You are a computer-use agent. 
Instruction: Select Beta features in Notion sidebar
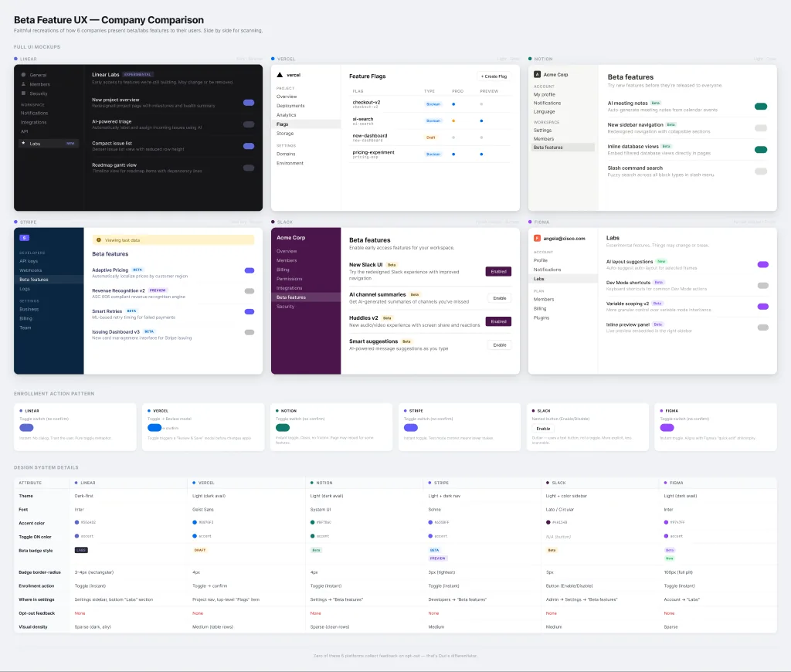tap(563, 148)
